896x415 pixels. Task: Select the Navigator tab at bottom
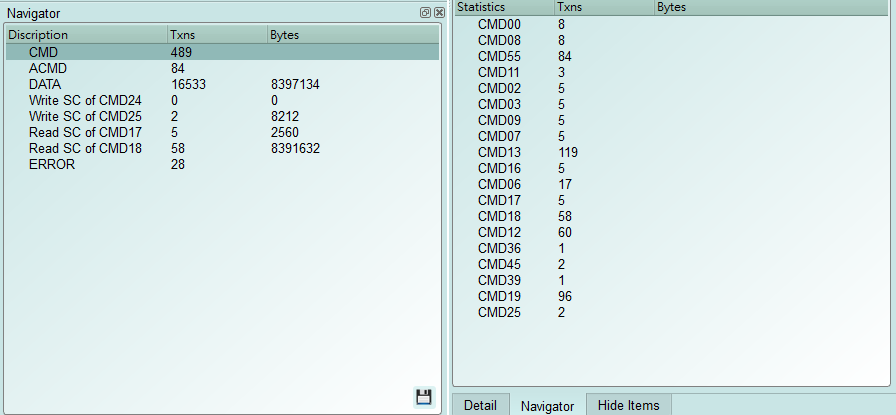(547, 405)
